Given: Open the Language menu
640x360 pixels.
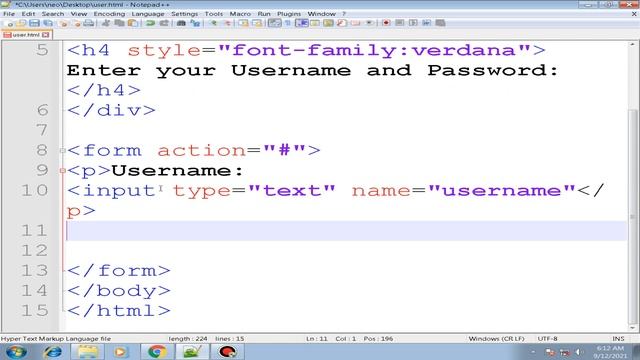Looking at the screenshot, I should point(148,14).
